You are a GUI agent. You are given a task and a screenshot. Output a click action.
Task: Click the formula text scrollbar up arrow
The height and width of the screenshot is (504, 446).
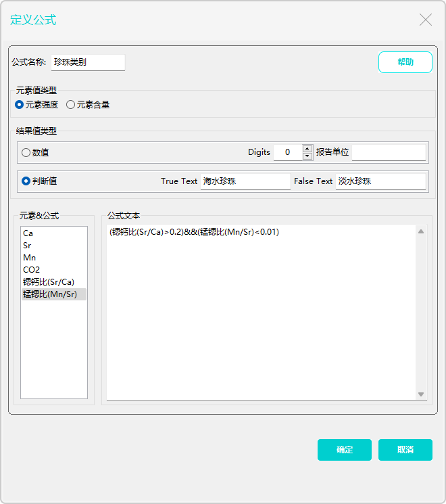pos(421,231)
